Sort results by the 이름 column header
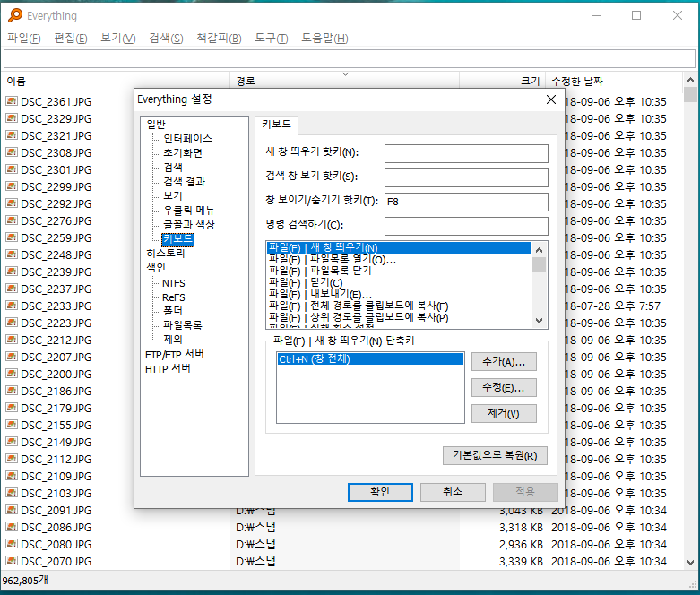The image size is (700, 595). click(x=117, y=82)
